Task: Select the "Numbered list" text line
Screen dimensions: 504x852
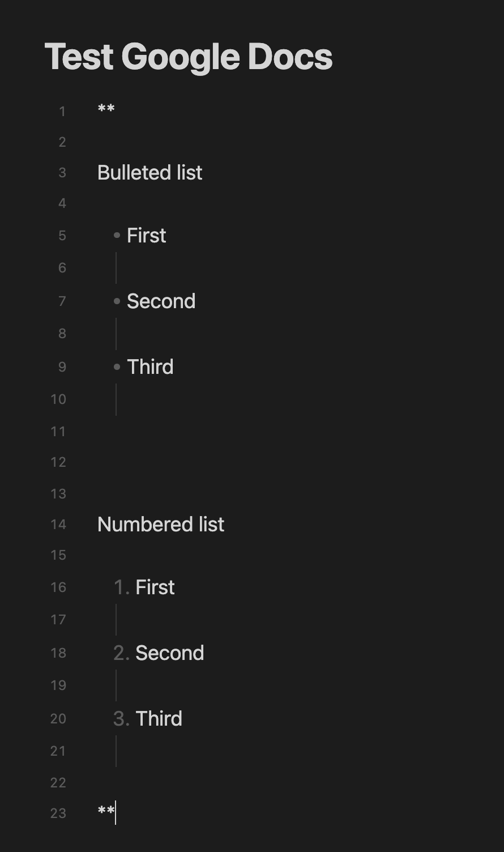Action: tap(161, 524)
